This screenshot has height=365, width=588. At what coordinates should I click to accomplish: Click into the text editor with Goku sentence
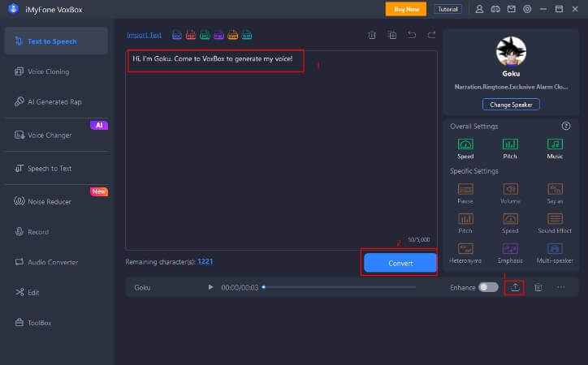[281, 150]
